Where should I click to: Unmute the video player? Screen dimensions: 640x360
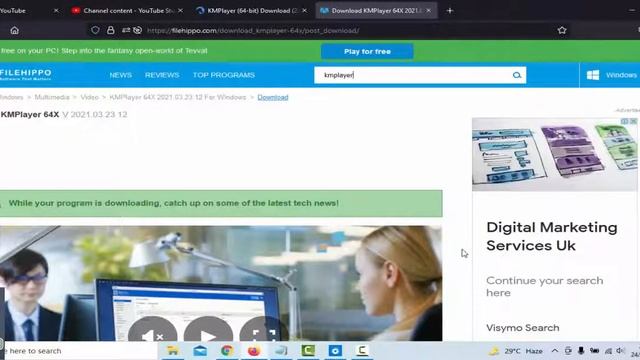point(152,330)
